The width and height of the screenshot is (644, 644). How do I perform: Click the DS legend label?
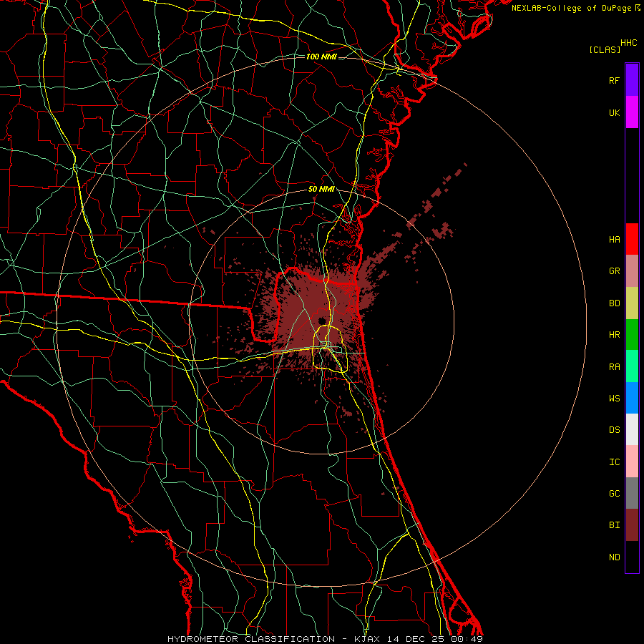point(614,430)
